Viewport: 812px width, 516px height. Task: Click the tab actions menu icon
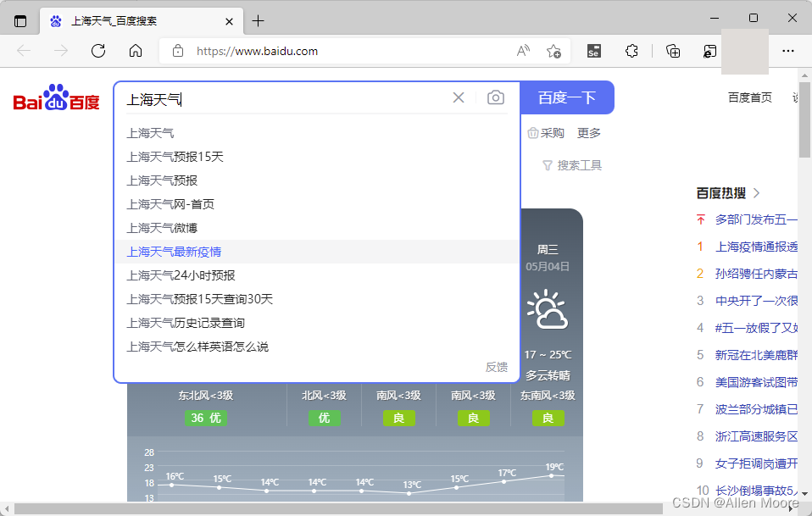20,21
